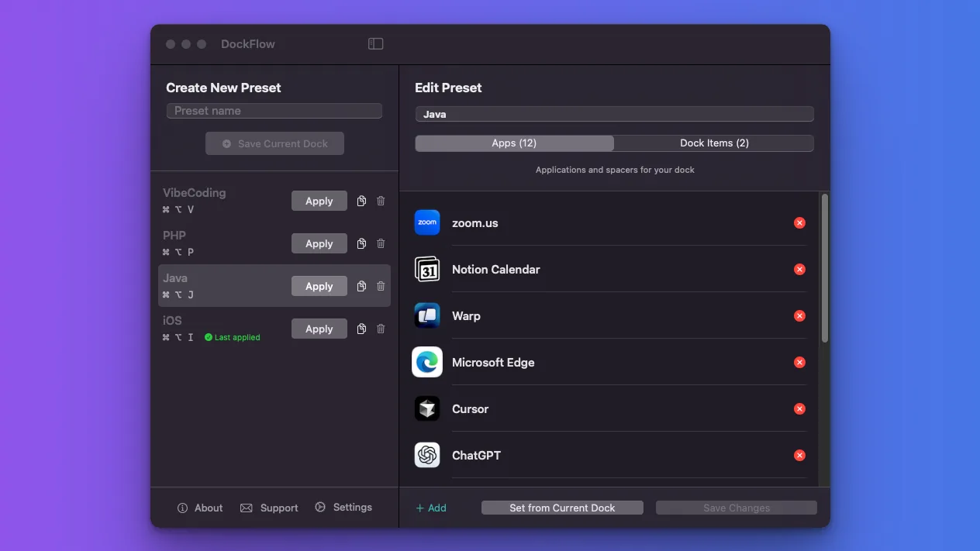
Task: Click the zoom.us app icon
Action: (427, 222)
